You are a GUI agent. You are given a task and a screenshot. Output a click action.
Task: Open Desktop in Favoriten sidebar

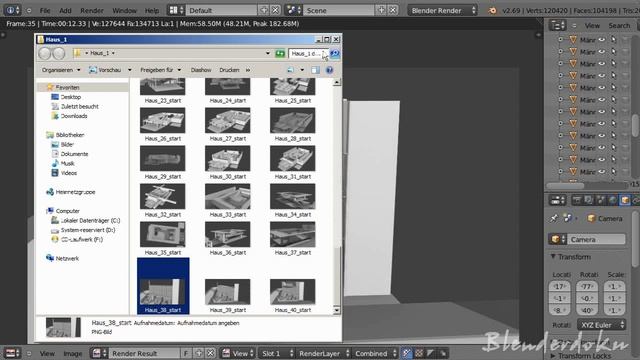71,97
